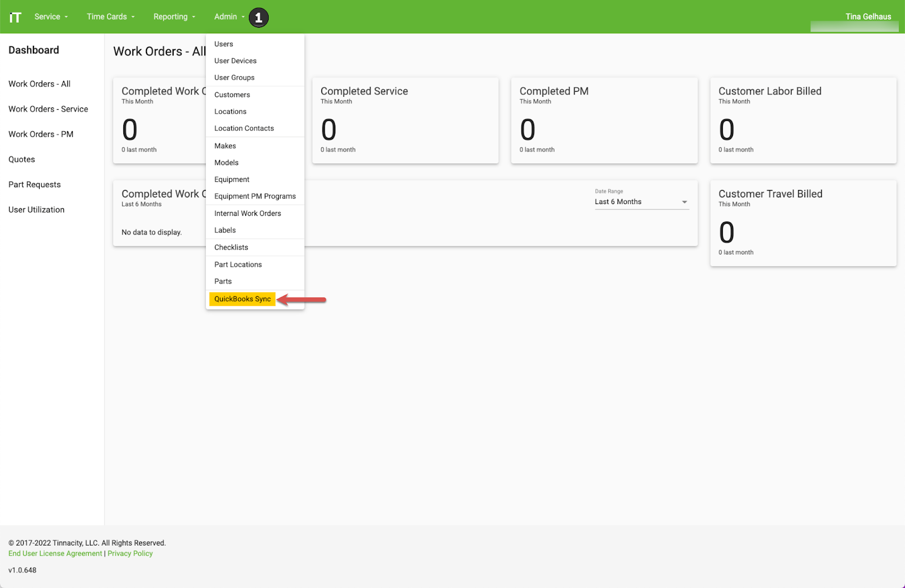905x588 pixels.
Task: Click the 'No data to display.' text
Action: point(152,232)
